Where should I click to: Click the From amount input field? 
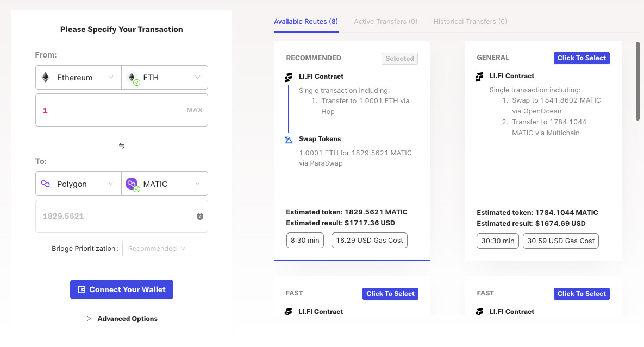pyautogui.click(x=122, y=110)
